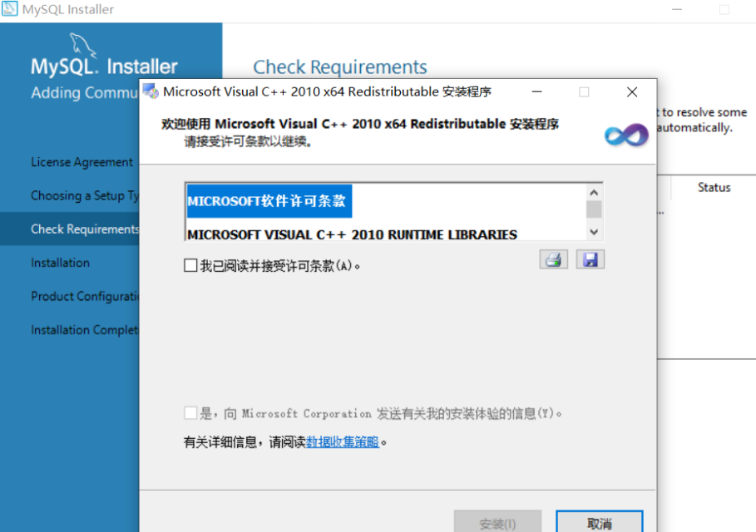
Task: Check the accept license terms checkbox
Action: tap(190, 266)
